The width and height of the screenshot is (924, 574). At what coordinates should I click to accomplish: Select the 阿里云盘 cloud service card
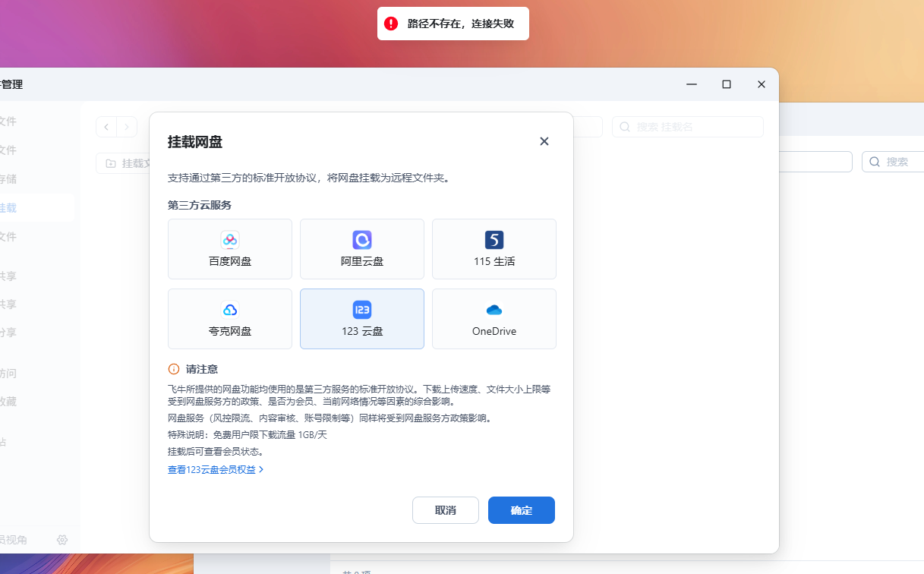point(362,249)
